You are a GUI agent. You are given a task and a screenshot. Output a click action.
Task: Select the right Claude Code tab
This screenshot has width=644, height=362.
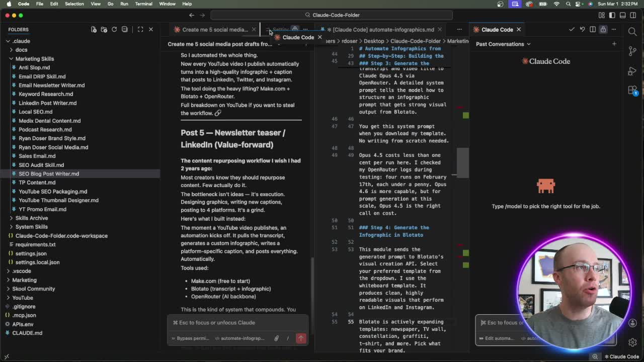pos(497,29)
